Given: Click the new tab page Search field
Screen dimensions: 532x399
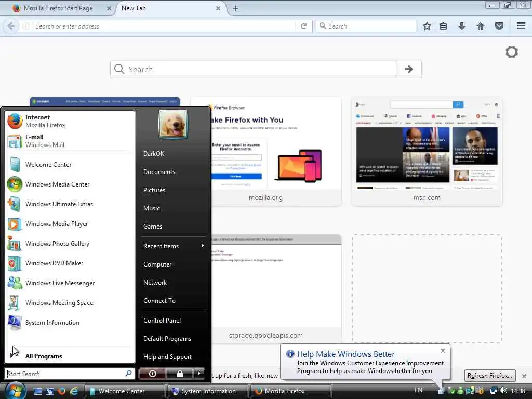Looking at the screenshot, I should pos(253,69).
